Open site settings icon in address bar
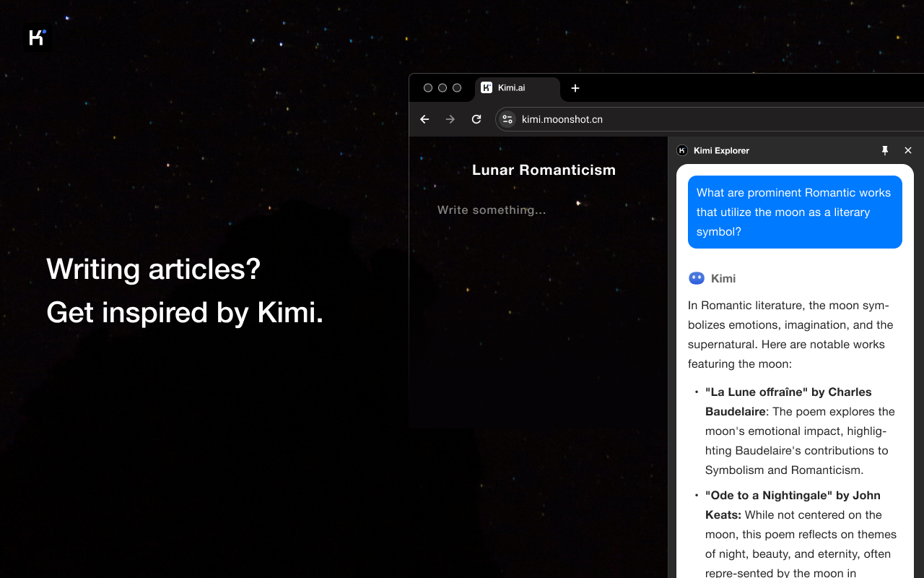The height and width of the screenshot is (578, 924). click(x=507, y=119)
